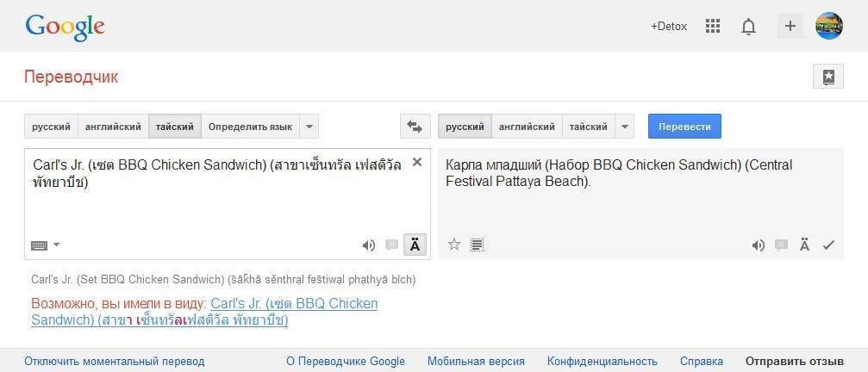Open Конфиденциальность link
Screen dimensions: 868x372
603,362
